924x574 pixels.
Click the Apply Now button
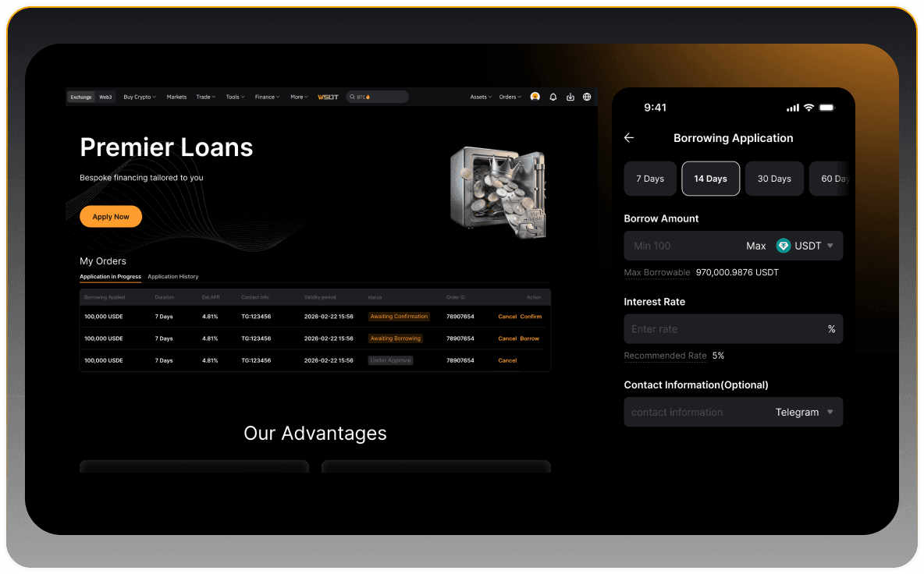111,217
